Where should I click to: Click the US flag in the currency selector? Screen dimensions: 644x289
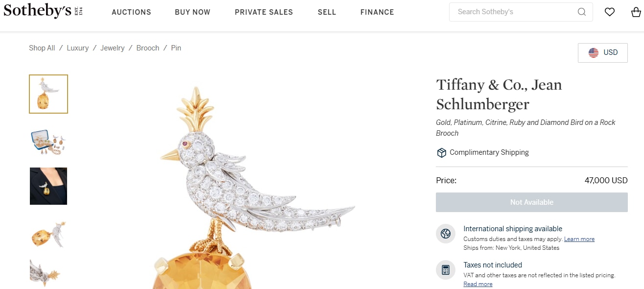point(594,52)
